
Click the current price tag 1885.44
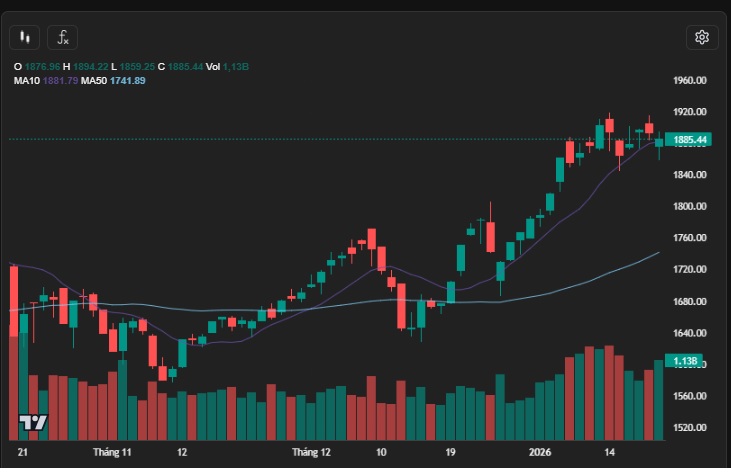691,140
